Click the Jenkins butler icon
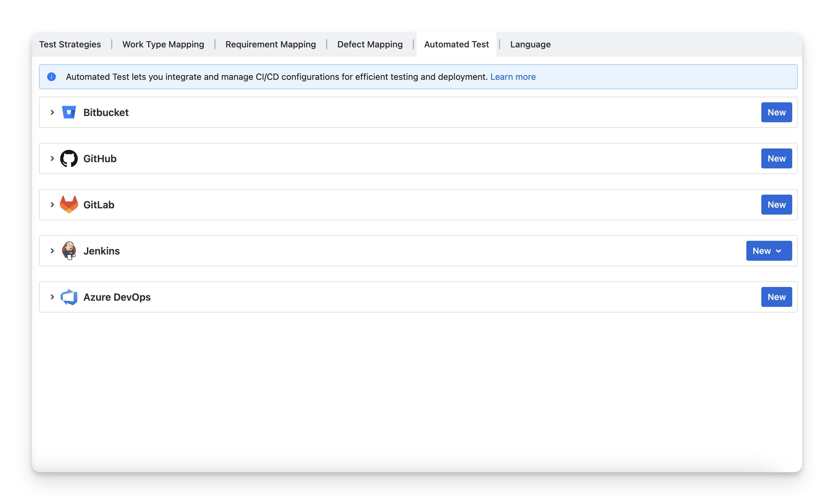The image size is (834, 504). (x=69, y=251)
